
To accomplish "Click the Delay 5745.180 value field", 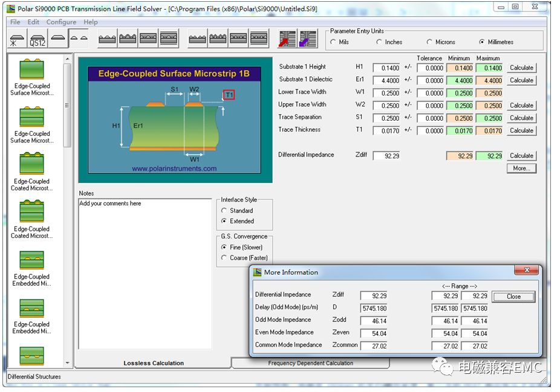I will 374,308.
